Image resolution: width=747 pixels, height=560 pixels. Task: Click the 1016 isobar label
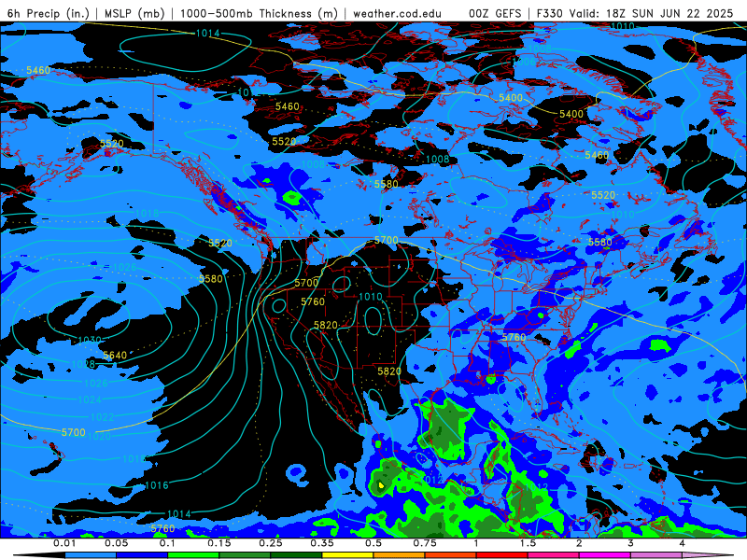click(156, 485)
